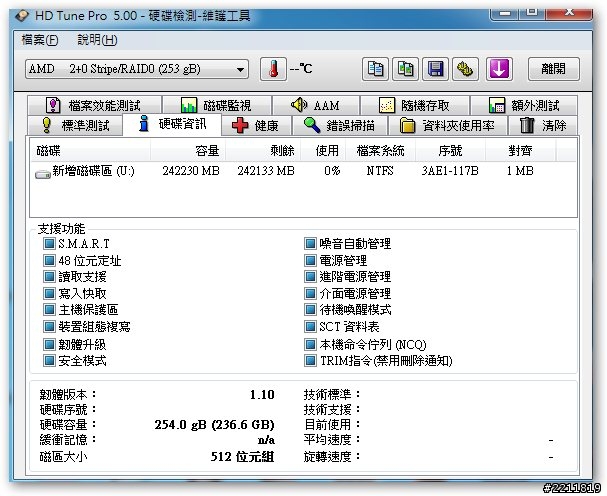Click the 序號 column header

pyautogui.click(x=450, y=150)
